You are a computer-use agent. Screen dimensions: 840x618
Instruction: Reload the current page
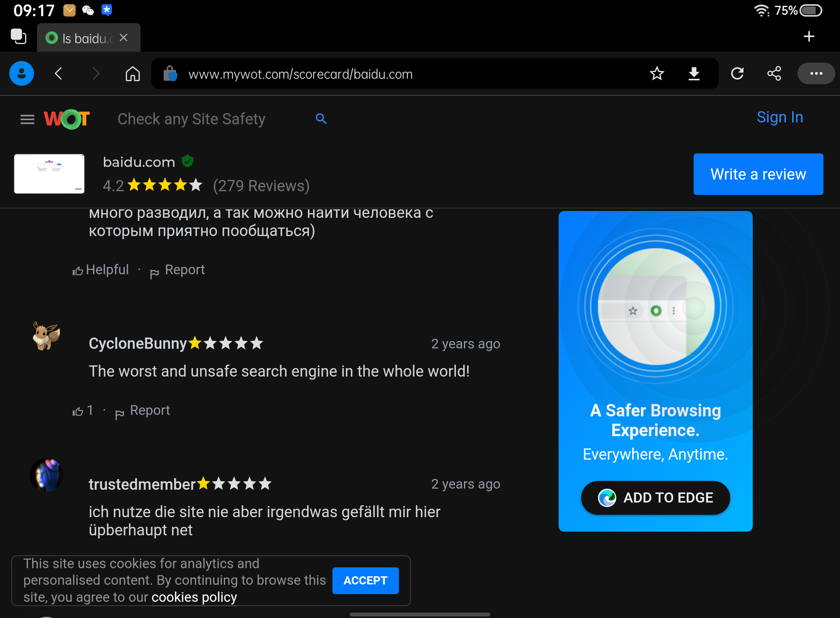pos(737,73)
